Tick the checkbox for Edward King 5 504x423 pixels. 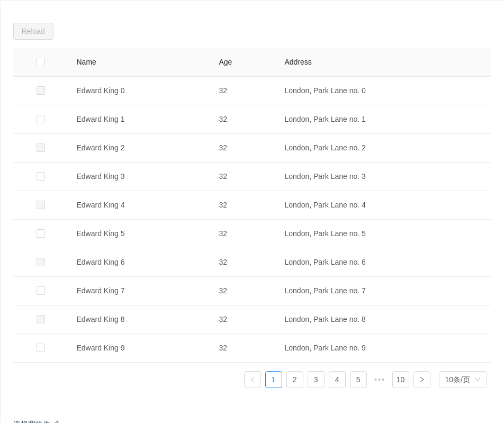coord(41,233)
